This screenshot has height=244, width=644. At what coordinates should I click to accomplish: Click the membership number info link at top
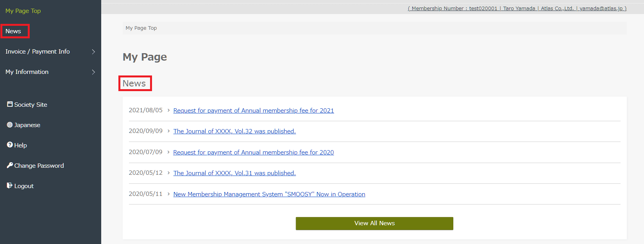click(517, 8)
